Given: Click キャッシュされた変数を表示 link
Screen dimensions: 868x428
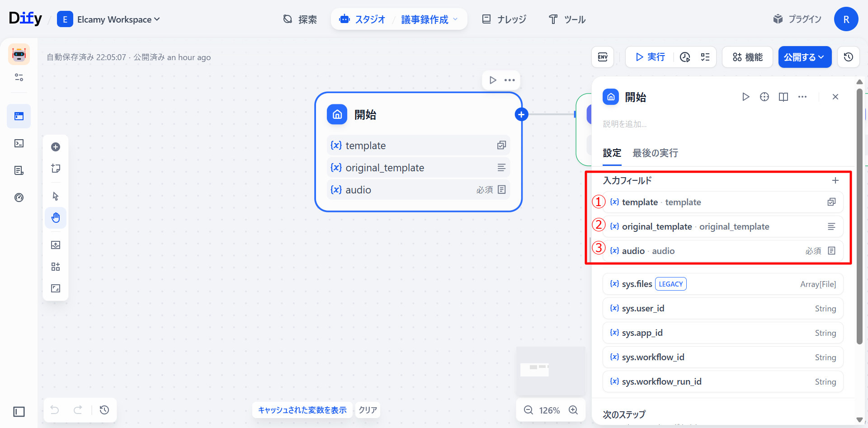Looking at the screenshot, I should click(x=302, y=410).
